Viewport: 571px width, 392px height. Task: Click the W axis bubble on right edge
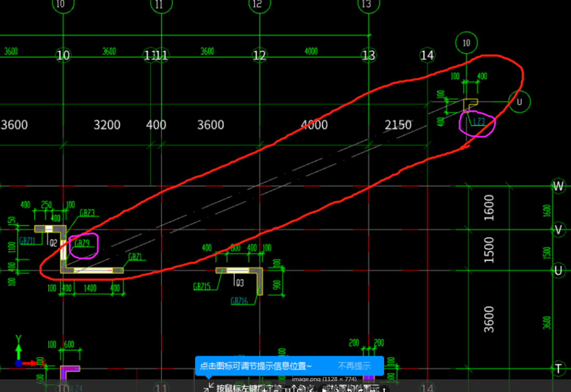(558, 186)
